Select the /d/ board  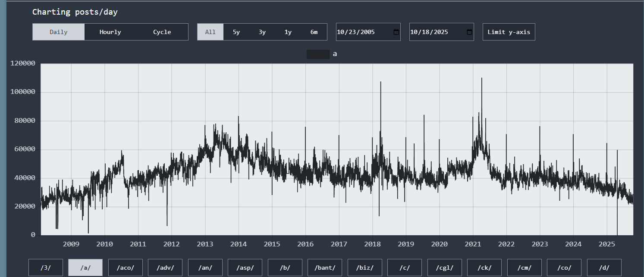(604, 268)
